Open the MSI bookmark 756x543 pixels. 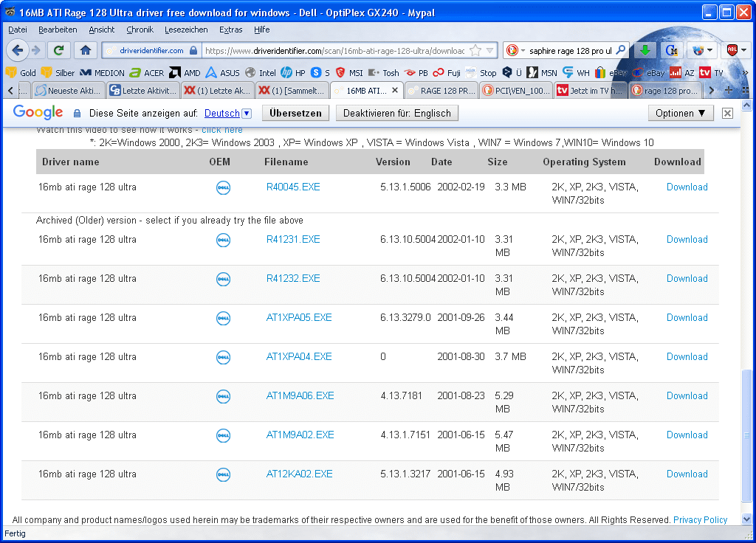tap(349, 73)
